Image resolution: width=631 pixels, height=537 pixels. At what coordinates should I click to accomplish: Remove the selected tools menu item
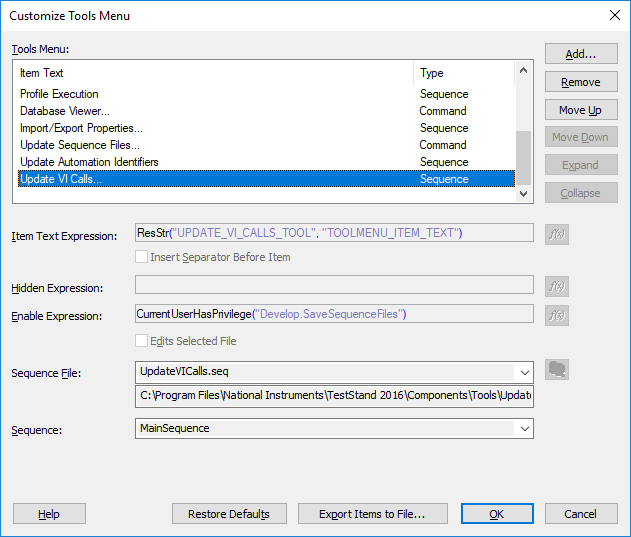580,82
